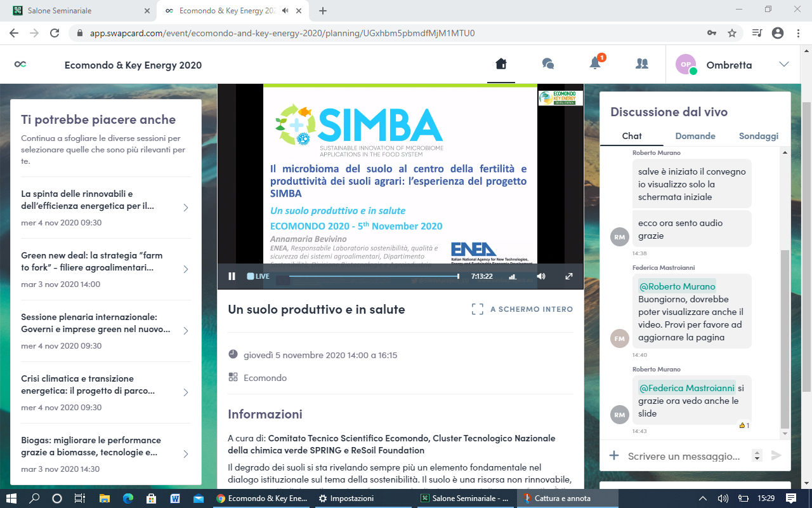Pause the live video

pyautogui.click(x=232, y=276)
